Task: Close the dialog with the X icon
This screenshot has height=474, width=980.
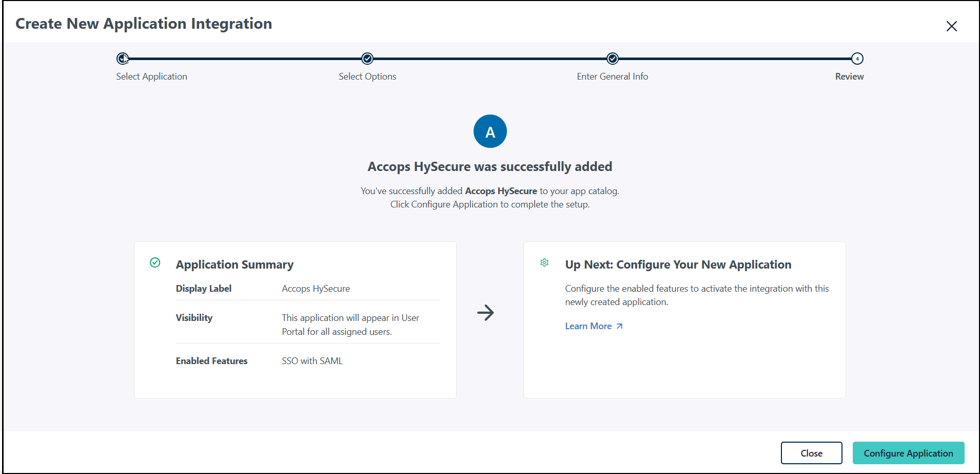Action: point(951,26)
